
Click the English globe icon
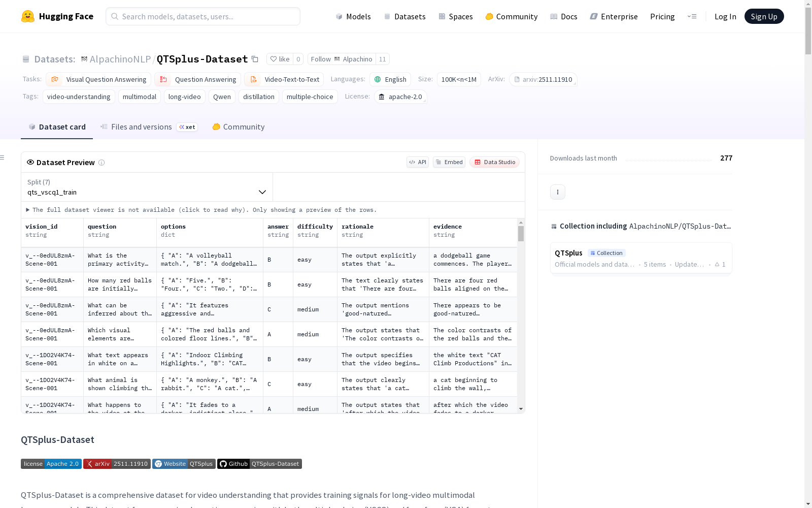(378, 79)
